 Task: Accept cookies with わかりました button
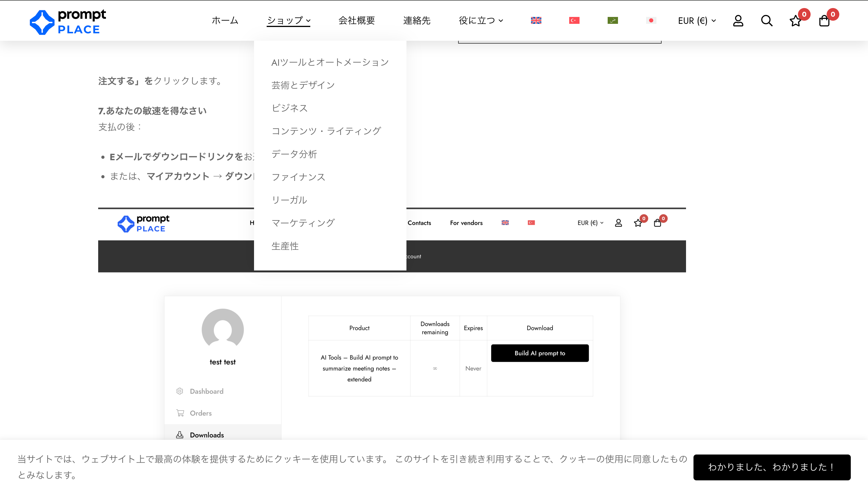point(772,467)
